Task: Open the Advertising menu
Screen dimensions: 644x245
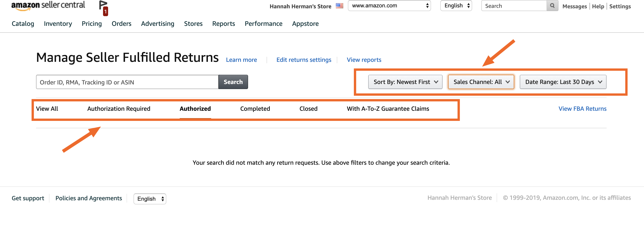Action: click(158, 24)
